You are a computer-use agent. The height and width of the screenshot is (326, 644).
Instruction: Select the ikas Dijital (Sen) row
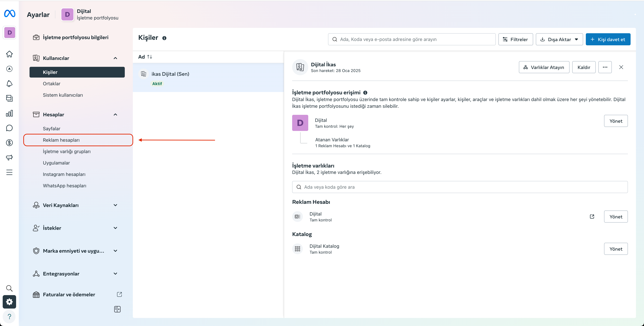click(208, 78)
